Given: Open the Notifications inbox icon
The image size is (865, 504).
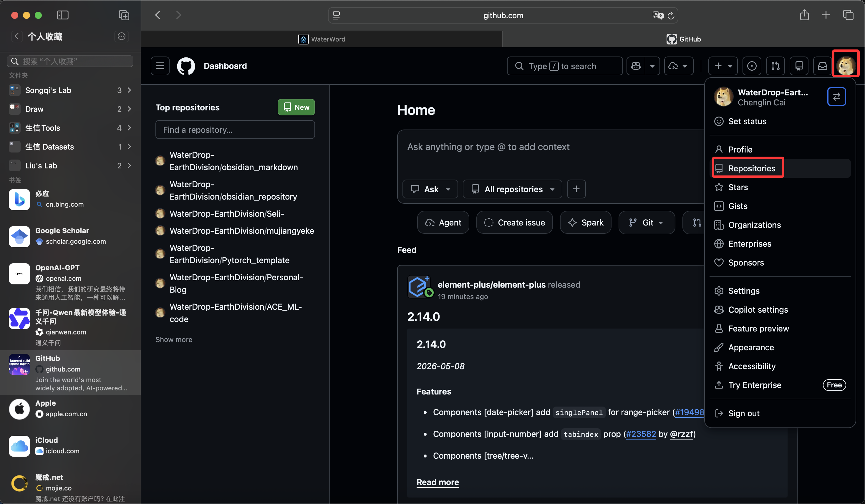Looking at the screenshot, I should [822, 66].
